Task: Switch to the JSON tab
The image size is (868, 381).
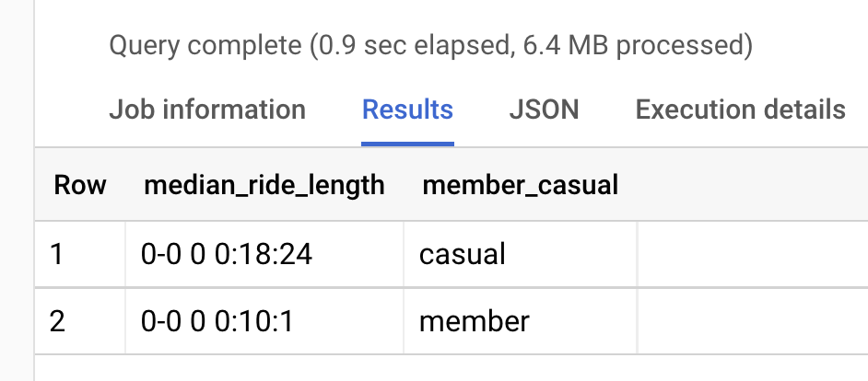Action: click(544, 110)
